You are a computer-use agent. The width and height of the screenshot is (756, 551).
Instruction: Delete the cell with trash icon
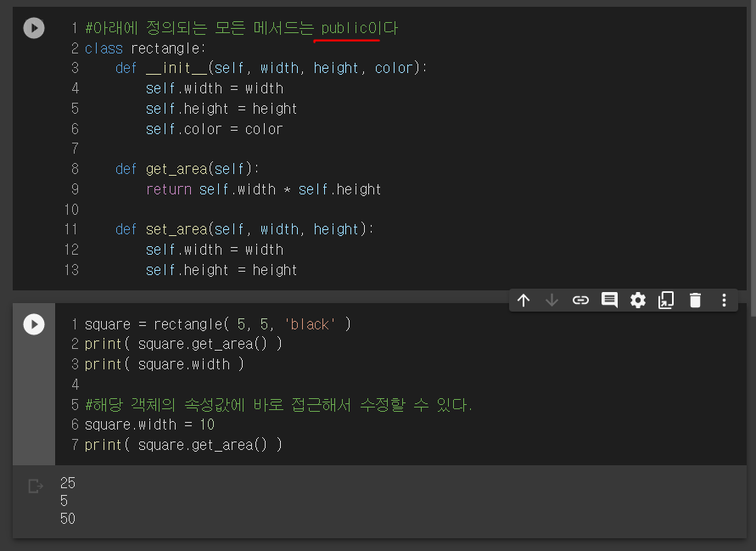(695, 300)
